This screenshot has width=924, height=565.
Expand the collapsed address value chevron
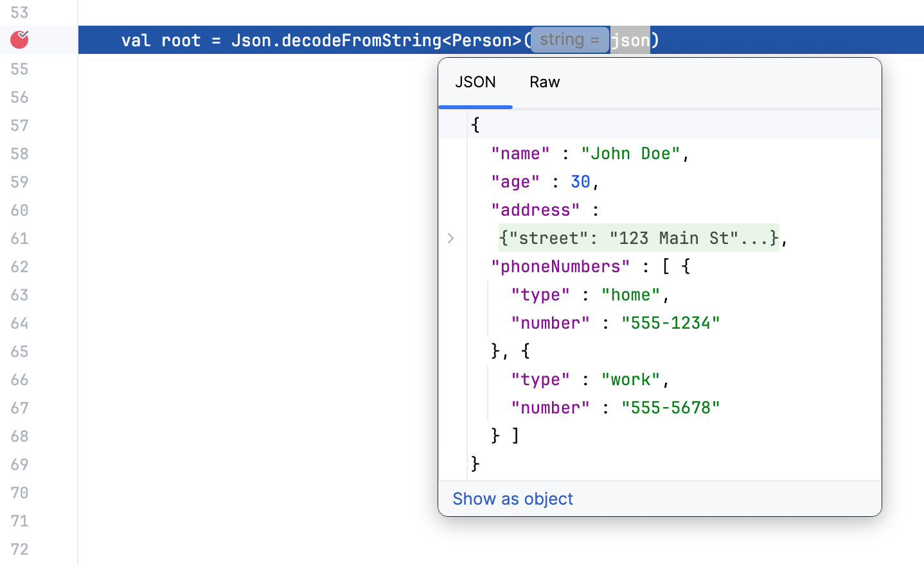point(450,238)
